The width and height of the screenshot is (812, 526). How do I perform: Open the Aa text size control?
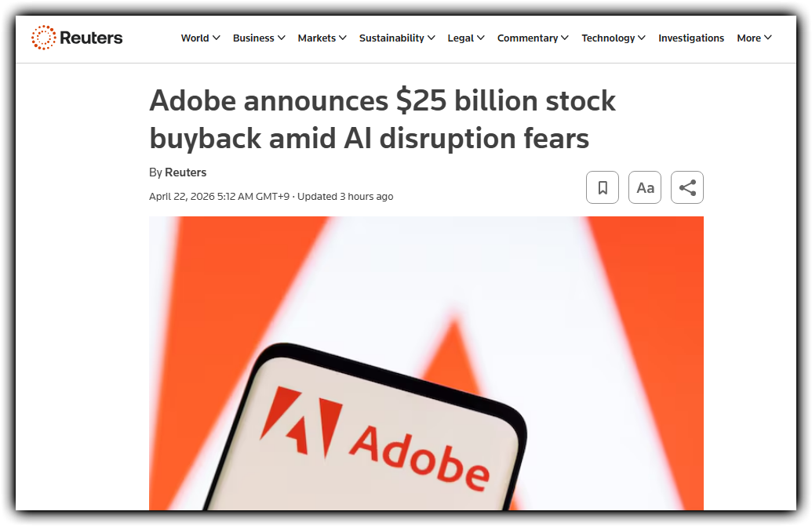(x=645, y=187)
